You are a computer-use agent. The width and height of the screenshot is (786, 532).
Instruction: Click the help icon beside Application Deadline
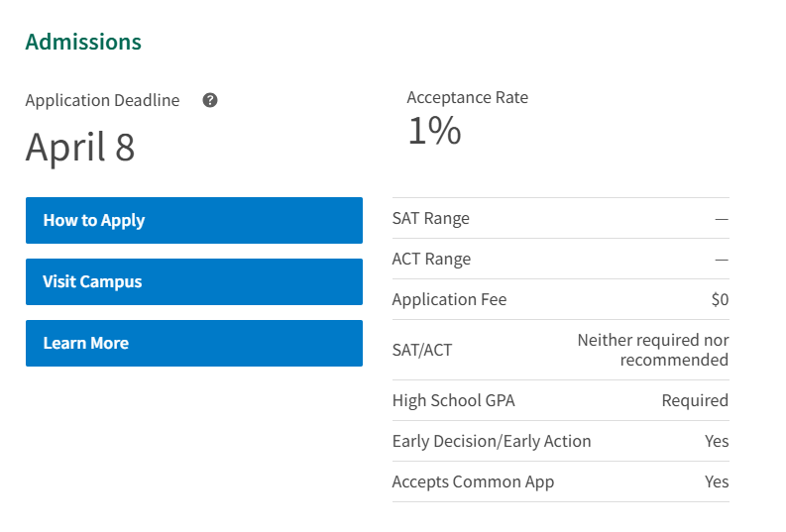[x=210, y=100]
